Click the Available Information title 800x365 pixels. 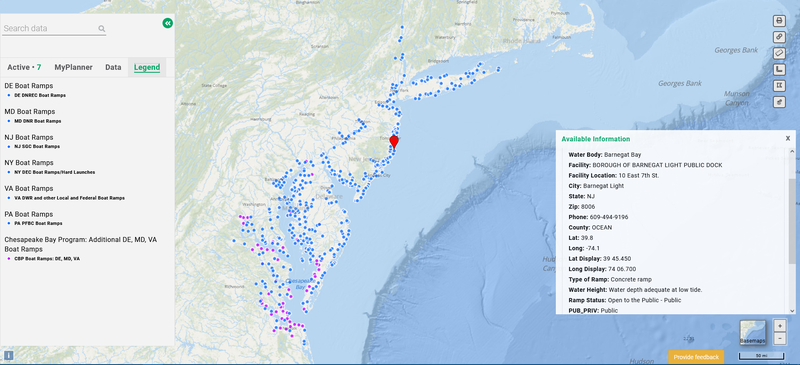coord(595,139)
